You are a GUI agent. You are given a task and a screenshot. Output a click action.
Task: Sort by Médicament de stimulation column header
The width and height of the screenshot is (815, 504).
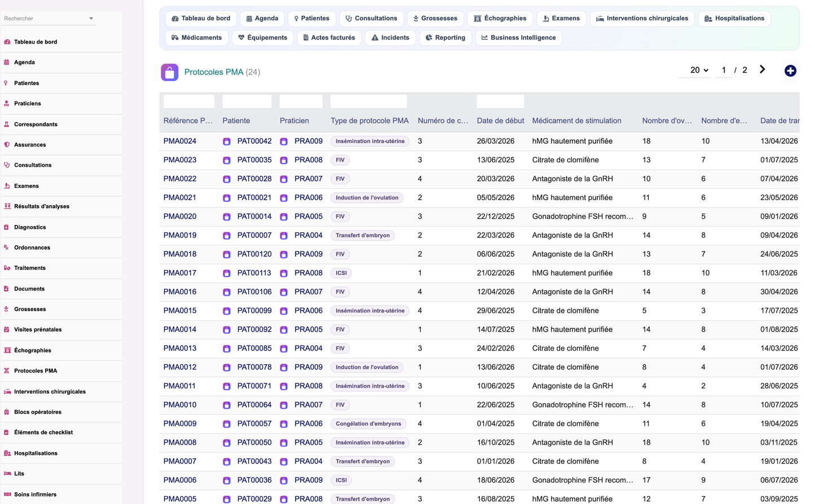pos(576,121)
